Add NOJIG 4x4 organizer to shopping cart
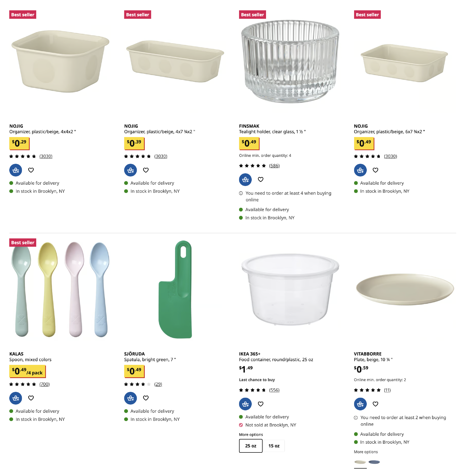Image resolution: width=476 pixels, height=476 pixels. point(15,170)
